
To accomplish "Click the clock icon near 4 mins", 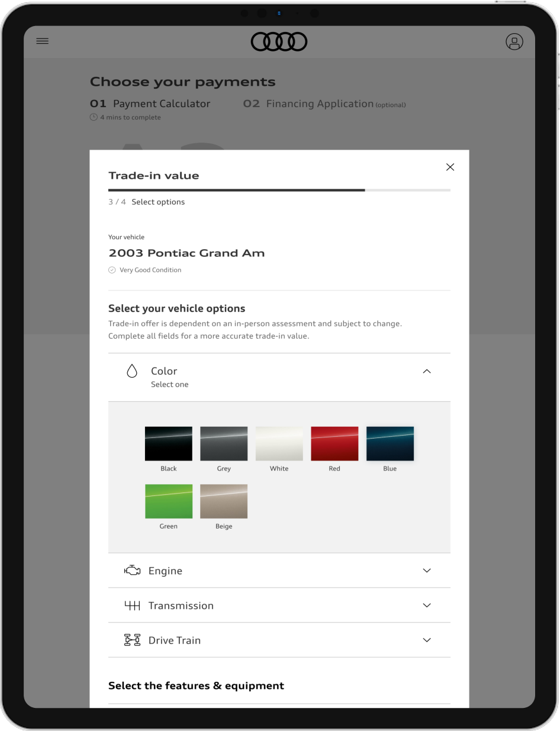I will click(x=94, y=117).
